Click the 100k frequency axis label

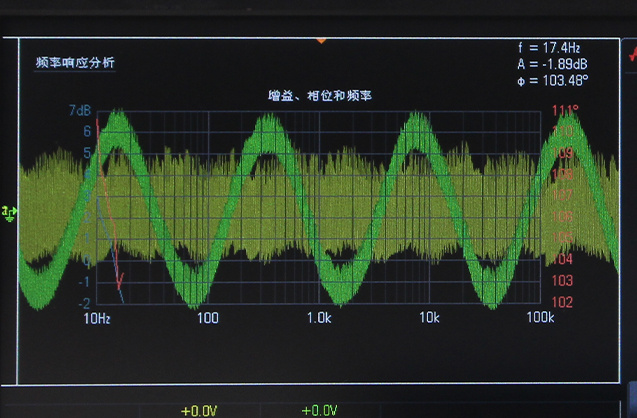[540, 317]
